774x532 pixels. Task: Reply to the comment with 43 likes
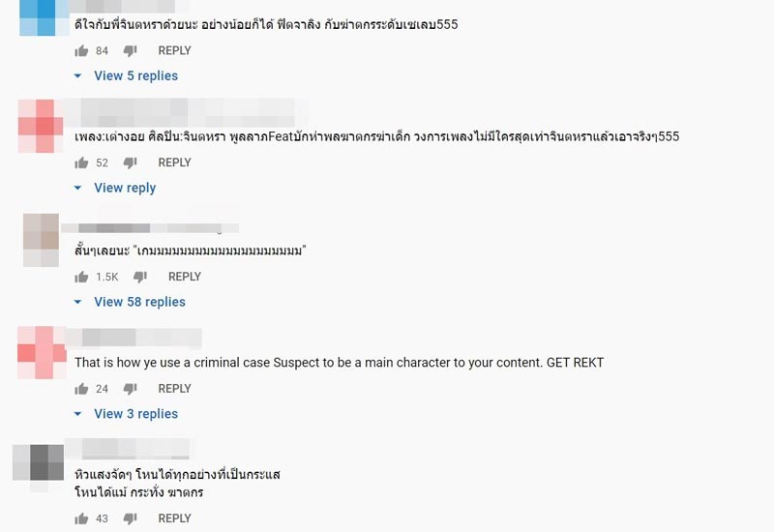pyautogui.click(x=174, y=518)
